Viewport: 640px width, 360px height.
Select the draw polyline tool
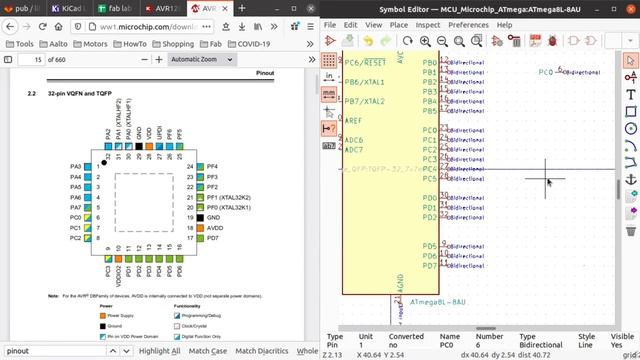coord(631,162)
